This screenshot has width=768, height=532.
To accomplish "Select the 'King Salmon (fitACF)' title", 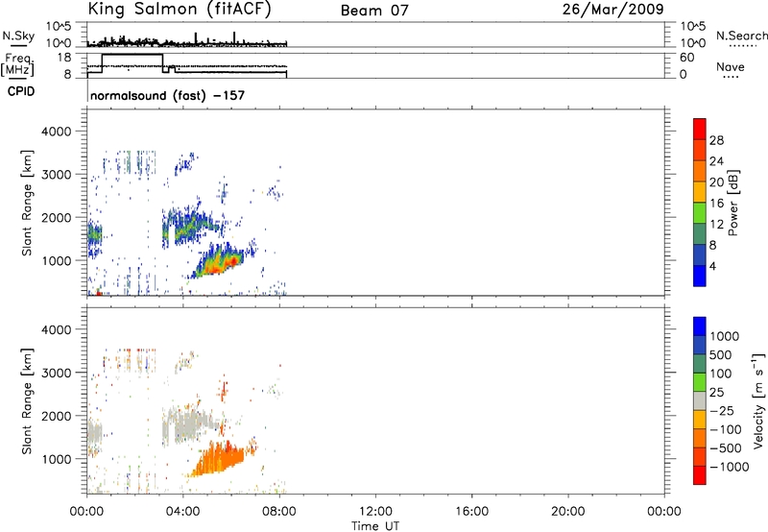I will 180,9.
